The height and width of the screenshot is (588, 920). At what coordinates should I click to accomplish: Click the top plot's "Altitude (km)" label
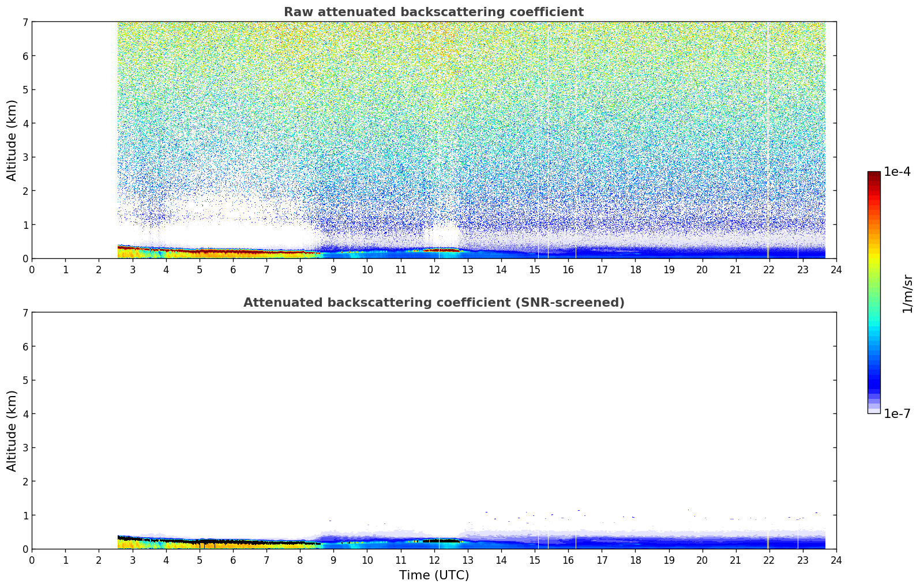[x=12, y=140]
